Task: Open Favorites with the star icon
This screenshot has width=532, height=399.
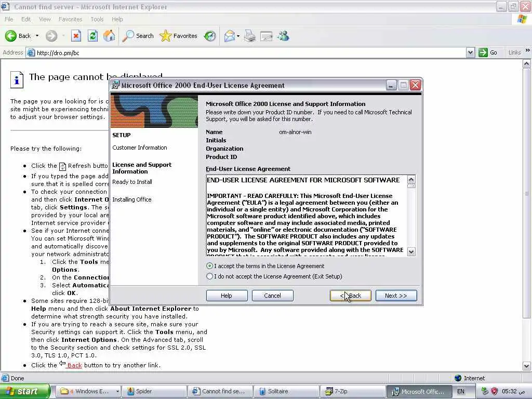Action: coord(165,36)
